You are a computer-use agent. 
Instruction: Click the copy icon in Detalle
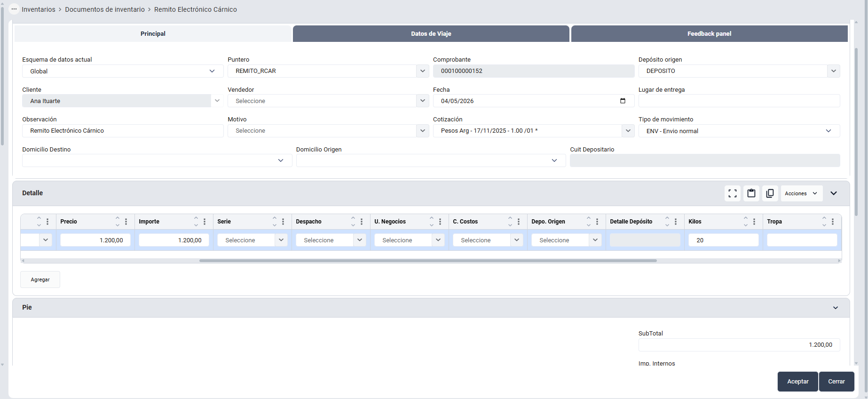coord(770,193)
